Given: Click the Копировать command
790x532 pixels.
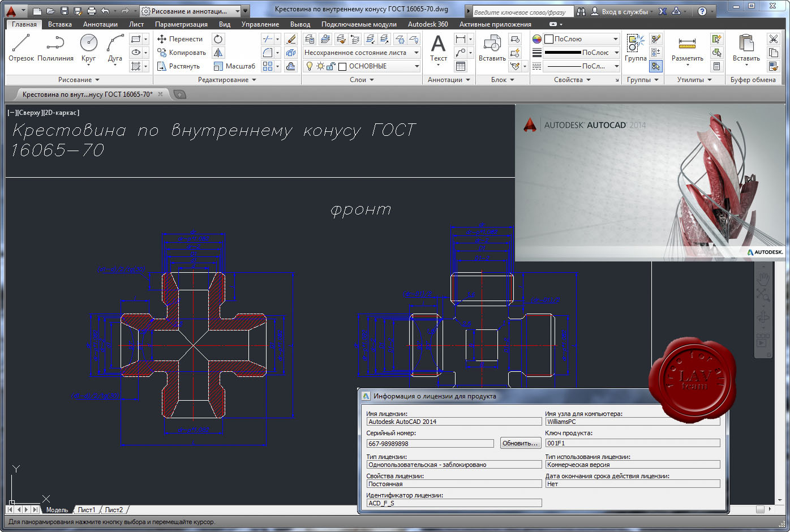Looking at the screenshot, I should [182, 53].
